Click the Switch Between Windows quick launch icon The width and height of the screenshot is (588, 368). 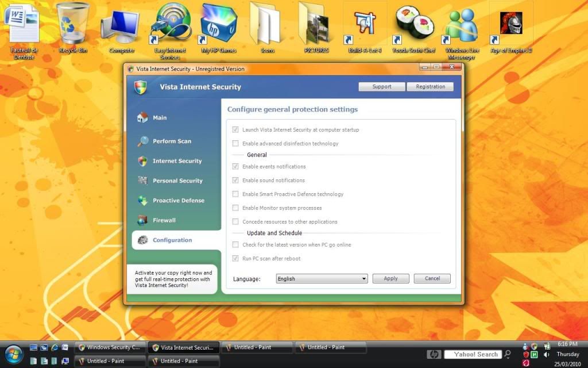[44, 347]
